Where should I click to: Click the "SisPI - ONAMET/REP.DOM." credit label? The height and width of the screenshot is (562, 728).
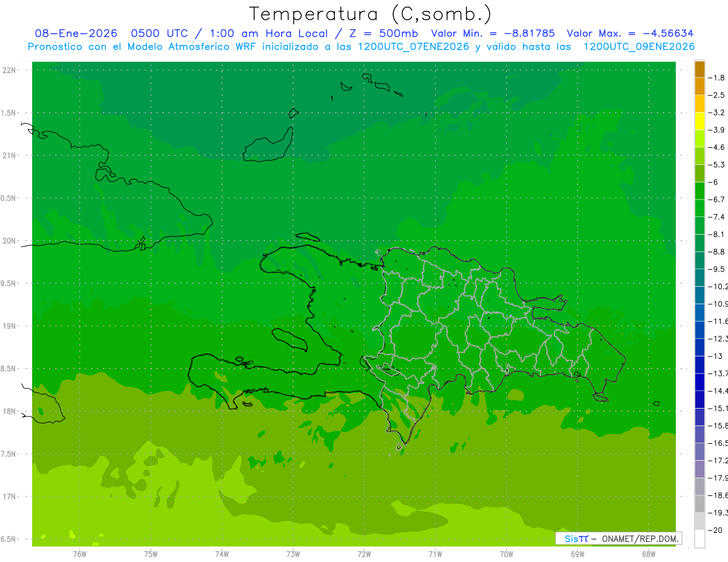pyautogui.click(x=618, y=538)
